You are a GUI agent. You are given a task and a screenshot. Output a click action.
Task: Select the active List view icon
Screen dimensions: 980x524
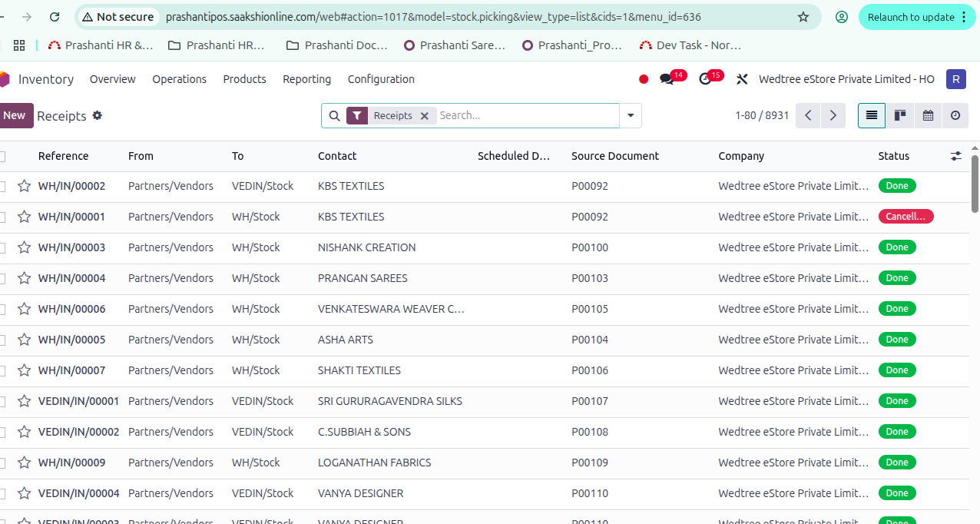[871, 115]
